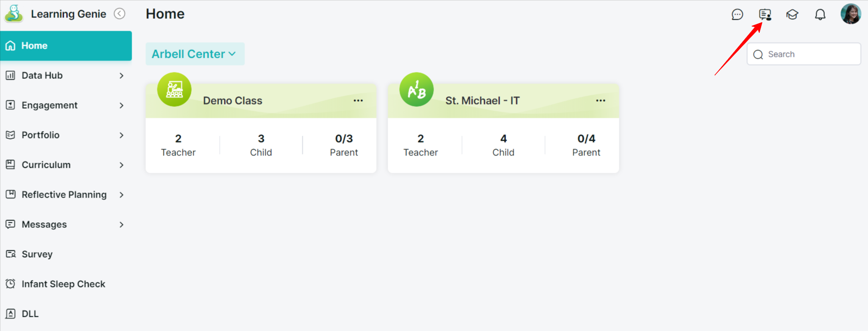Click the St. Michael - IT class icon
This screenshot has height=331, width=868.
(x=417, y=89)
